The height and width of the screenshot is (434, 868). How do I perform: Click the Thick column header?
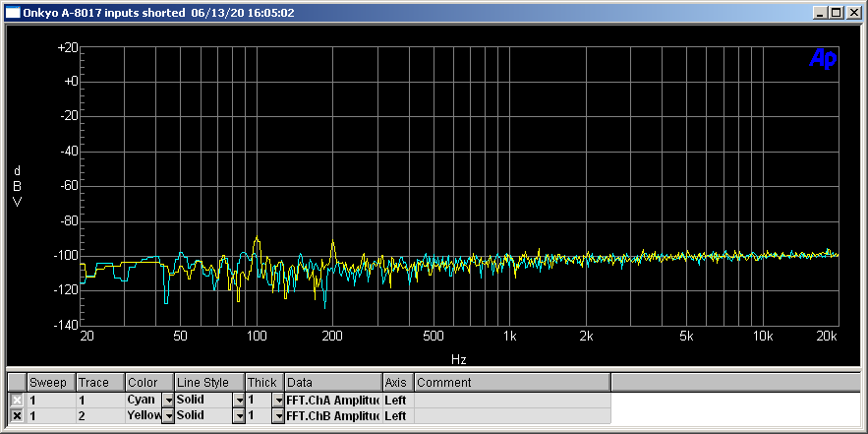click(264, 383)
